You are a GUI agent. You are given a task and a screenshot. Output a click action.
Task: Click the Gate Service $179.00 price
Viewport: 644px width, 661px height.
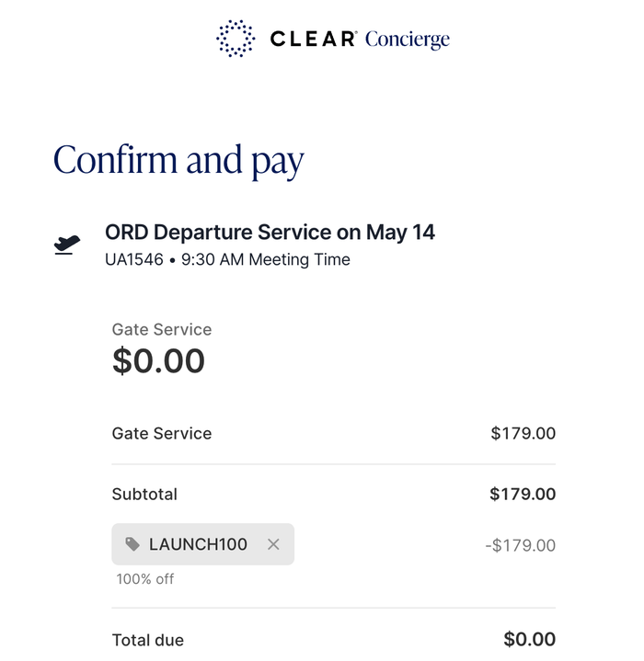523,433
